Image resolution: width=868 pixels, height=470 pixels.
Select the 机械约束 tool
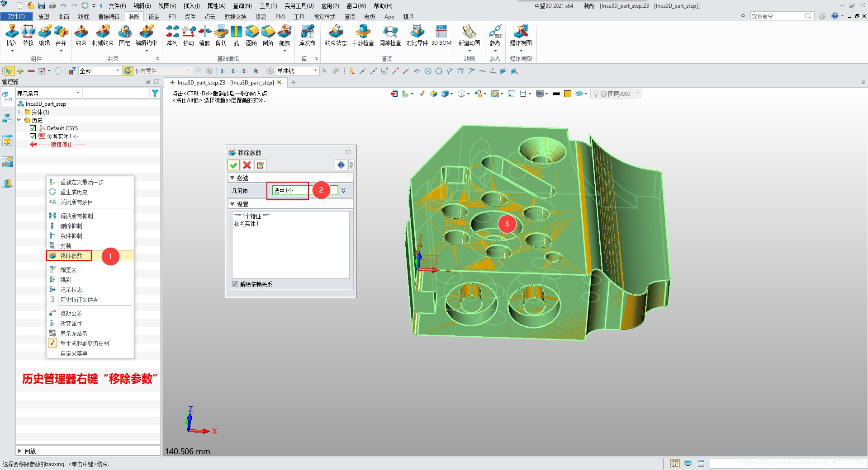click(103, 35)
